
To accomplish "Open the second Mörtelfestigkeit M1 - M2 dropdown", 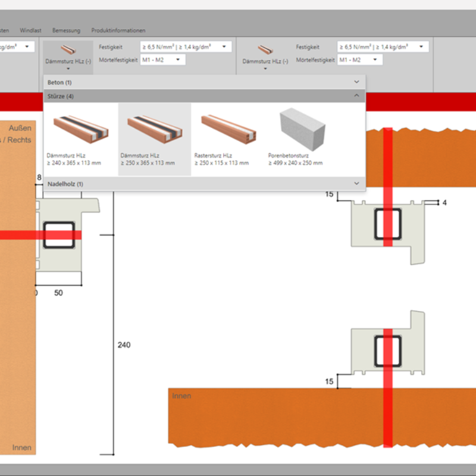I will click(360, 59).
